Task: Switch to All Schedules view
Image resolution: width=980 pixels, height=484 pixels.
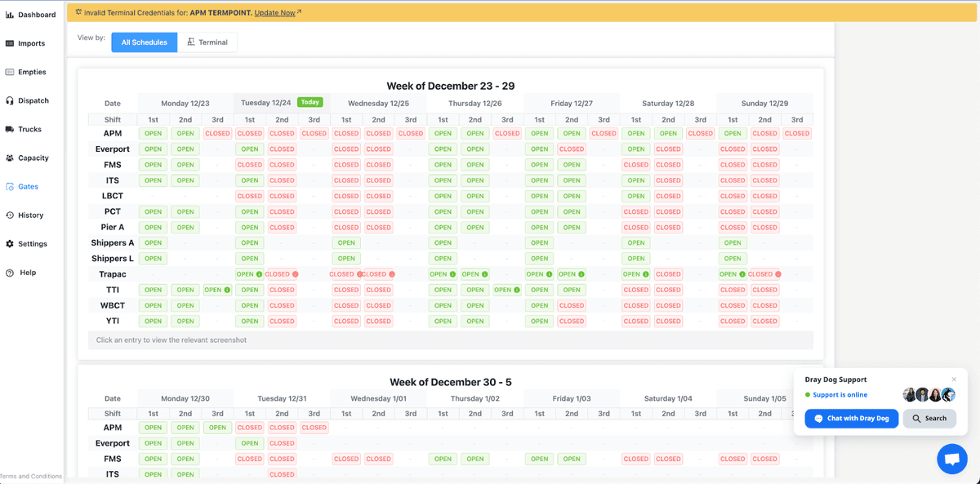Action: click(145, 42)
